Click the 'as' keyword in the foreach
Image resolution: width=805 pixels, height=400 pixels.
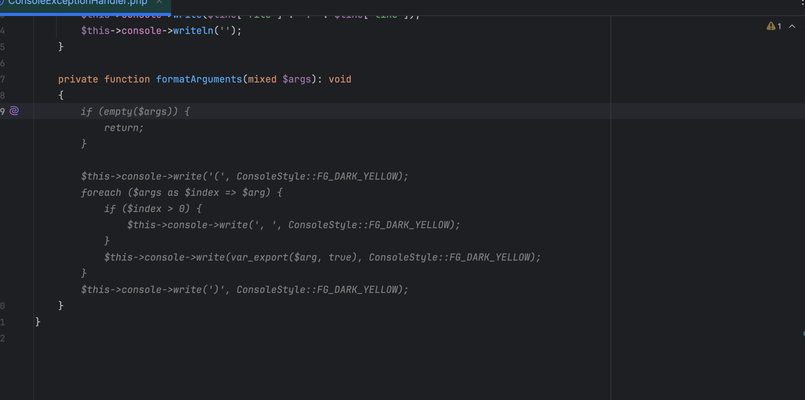click(173, 193)
